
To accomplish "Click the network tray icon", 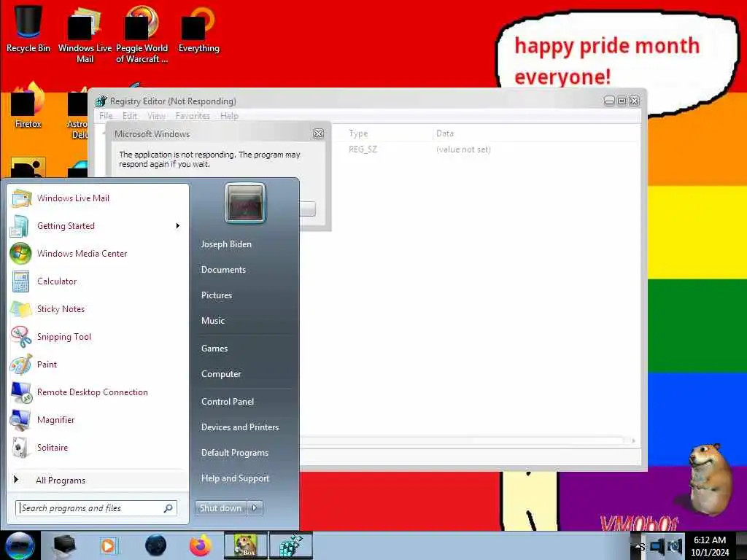I will (657, 545).
